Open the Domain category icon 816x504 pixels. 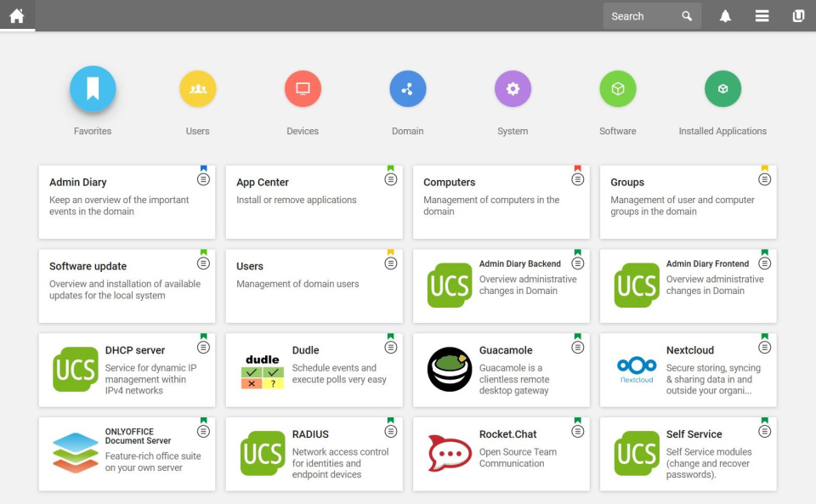(x=407, y=88)
